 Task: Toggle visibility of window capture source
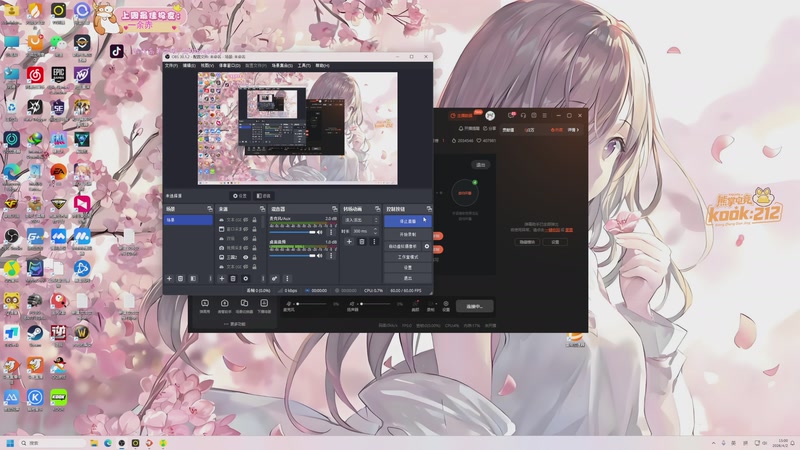(246, 229)
